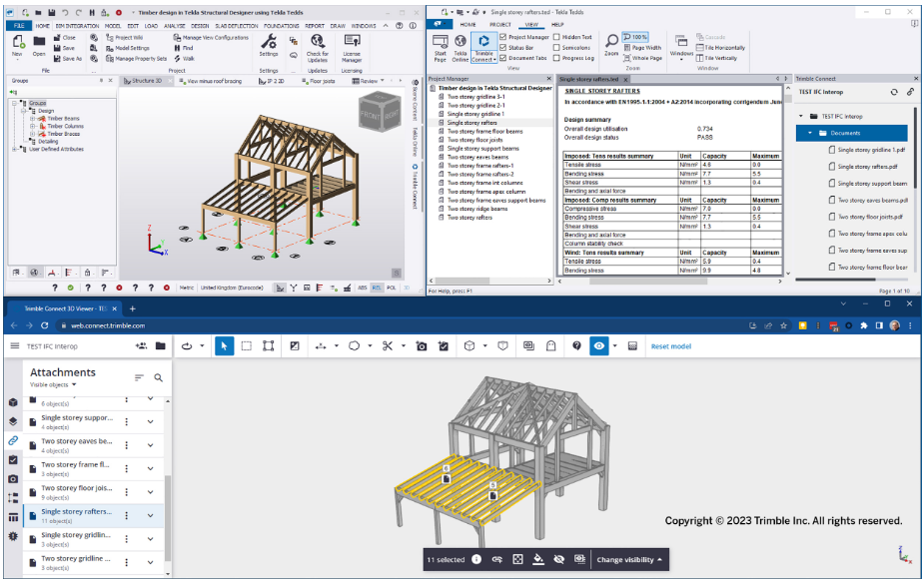Select the arrow selection tool in Trimble Connect viewer
Screen dimensions: 924x582
(x=224, y=345)
